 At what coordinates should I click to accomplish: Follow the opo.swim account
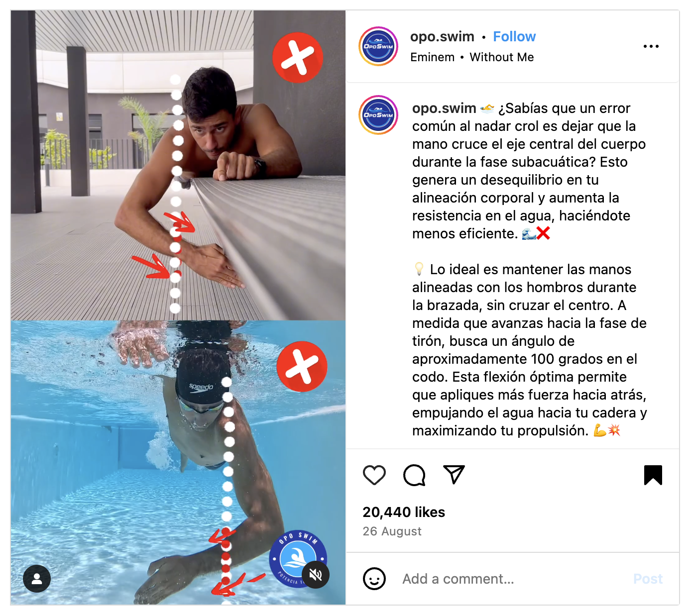click(x=514, y=37)
